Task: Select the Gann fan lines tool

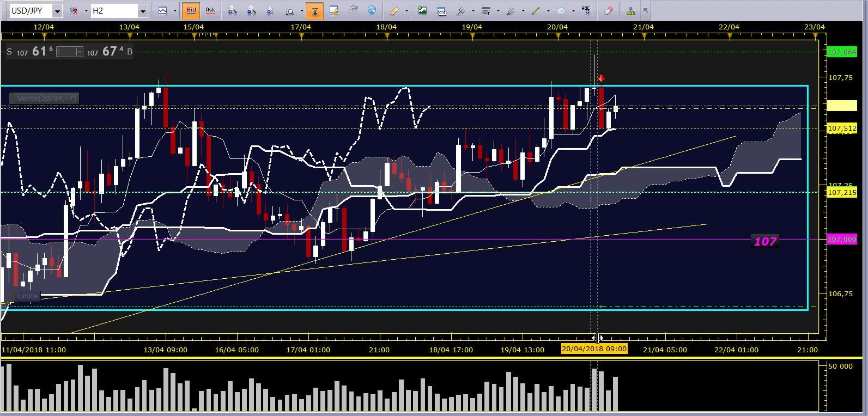Action: tap(511, 11)
